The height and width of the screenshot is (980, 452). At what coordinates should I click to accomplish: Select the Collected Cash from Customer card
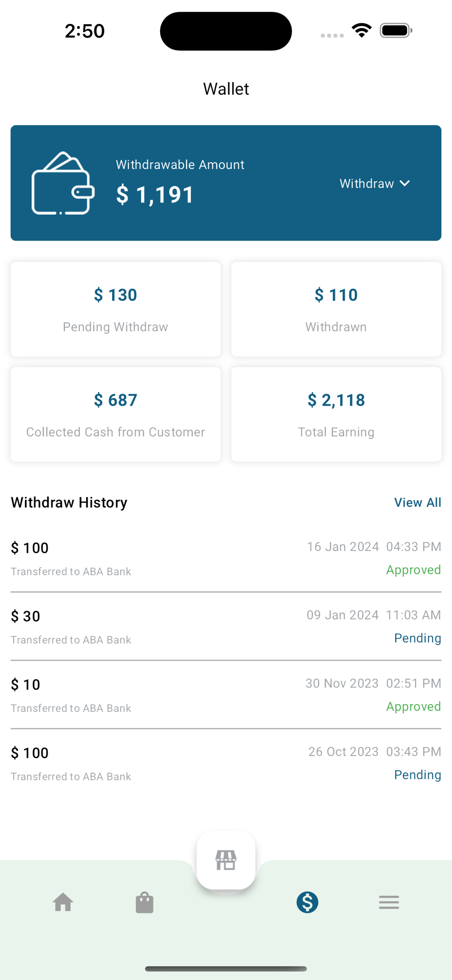[x=116, y=415]
